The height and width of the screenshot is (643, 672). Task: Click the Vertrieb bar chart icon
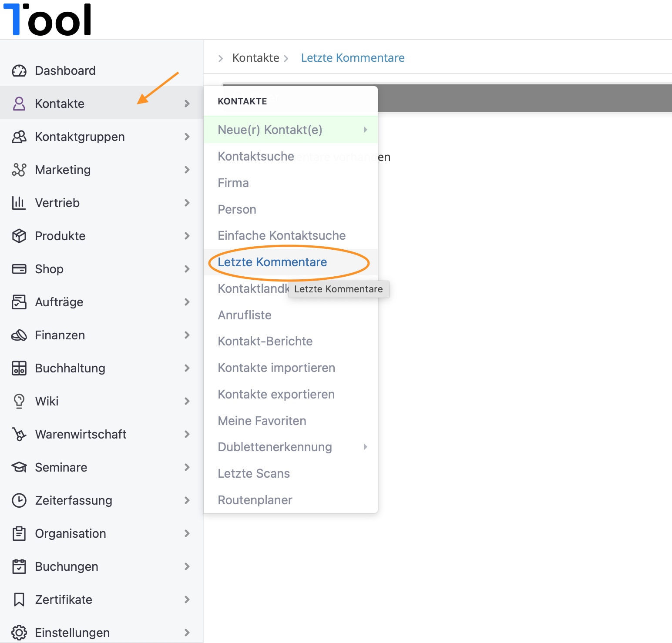click(x=19, y=203)
